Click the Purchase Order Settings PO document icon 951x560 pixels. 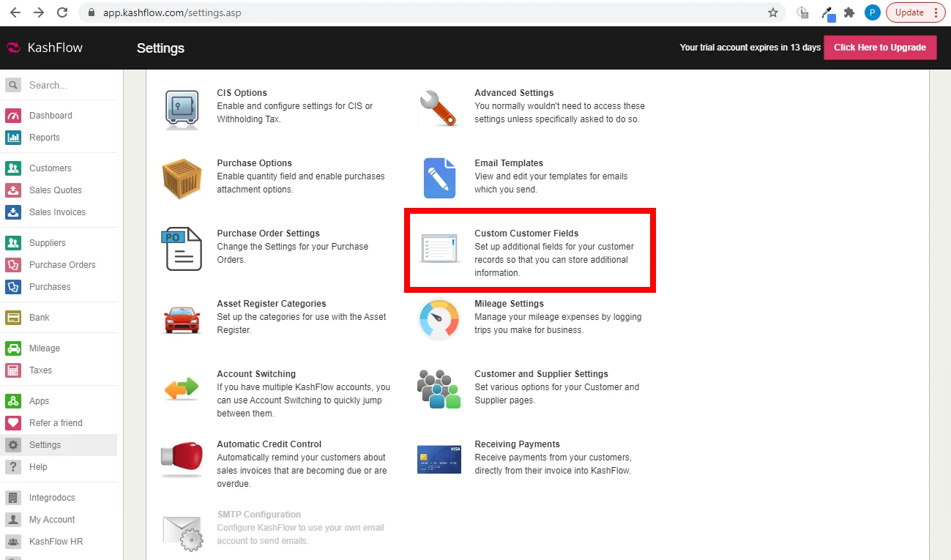point(181,249)
